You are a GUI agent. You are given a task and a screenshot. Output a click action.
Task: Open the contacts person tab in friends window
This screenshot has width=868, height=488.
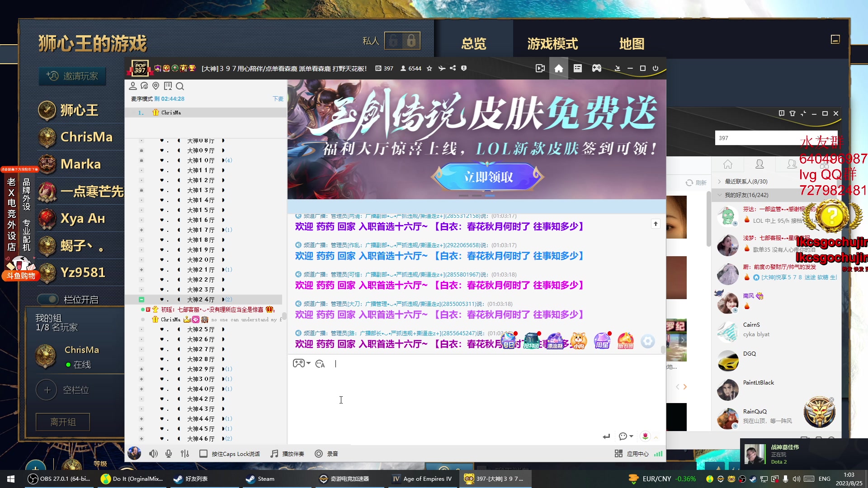pos(760,164)
